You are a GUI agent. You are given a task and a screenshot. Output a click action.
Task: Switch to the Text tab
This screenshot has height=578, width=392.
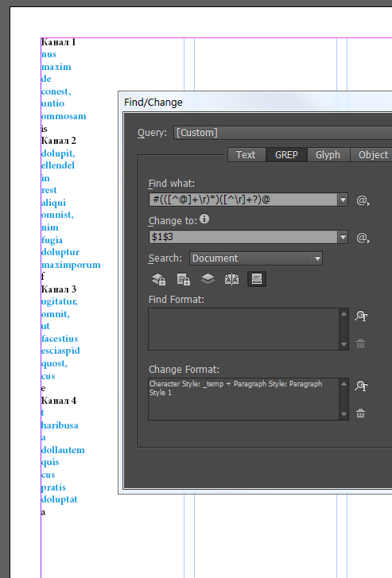[246, 155]
